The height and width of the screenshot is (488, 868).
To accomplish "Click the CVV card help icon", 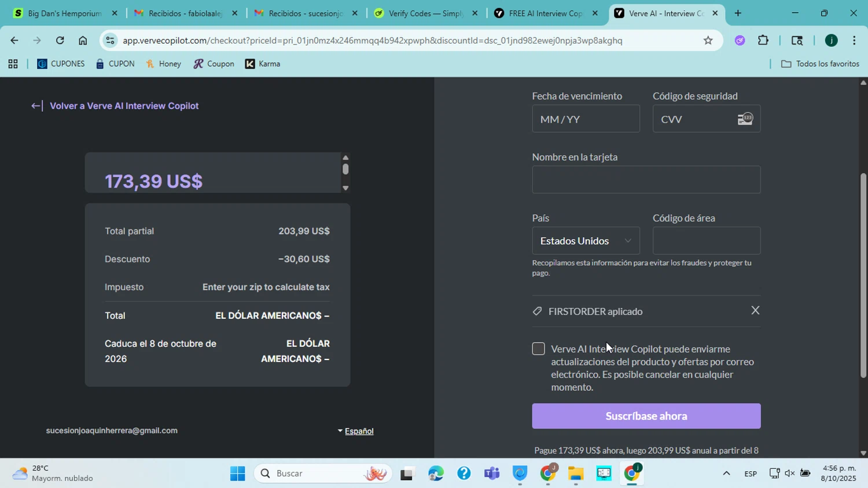I will click(745, 119).
